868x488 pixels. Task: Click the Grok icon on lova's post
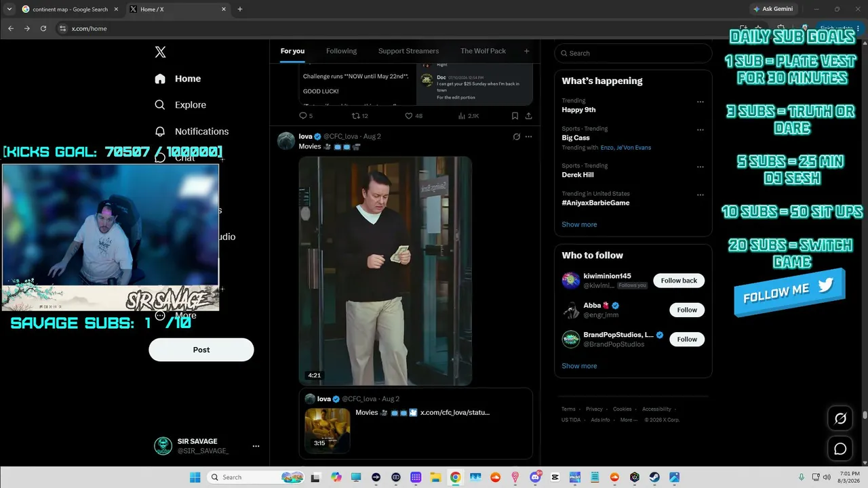(516, 136)
